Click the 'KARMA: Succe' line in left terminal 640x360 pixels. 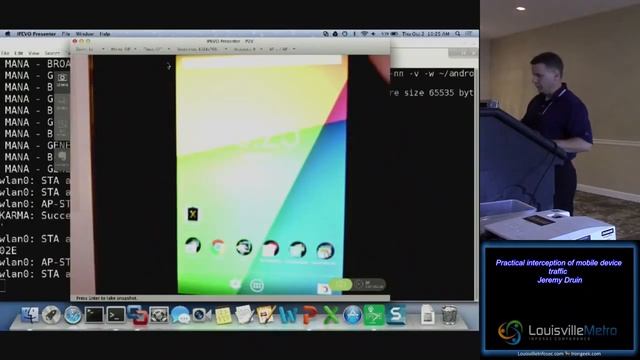(x=35, y=216)
